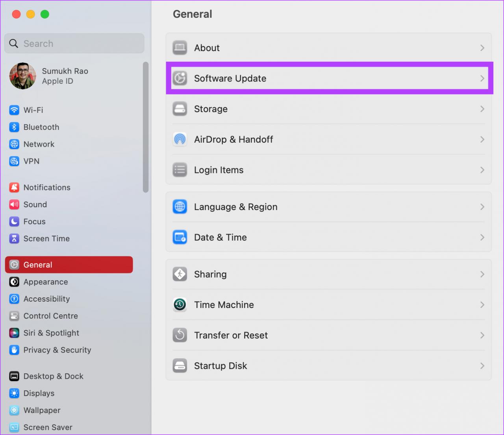Viewport: 504px width, 435px height.
Task: Click the Wi-Fi icon in sidebar
Action: [14, 110]
